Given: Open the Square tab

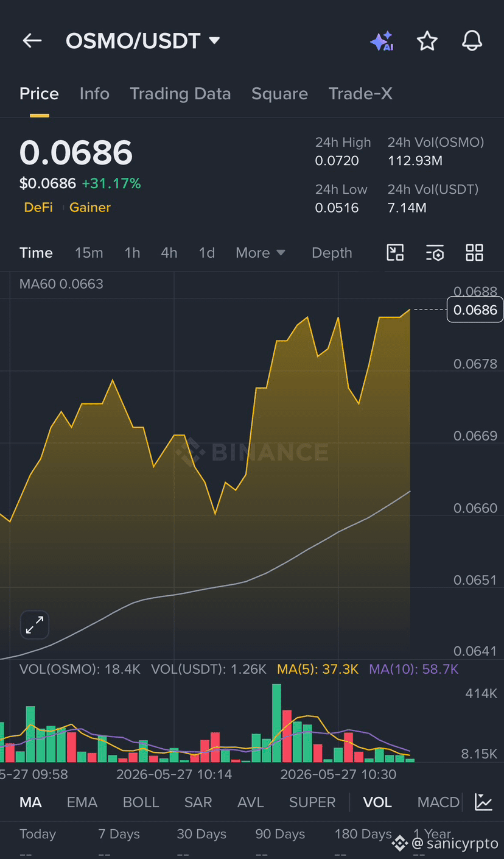Looking at the screenshot, I should tap(279, 94).
